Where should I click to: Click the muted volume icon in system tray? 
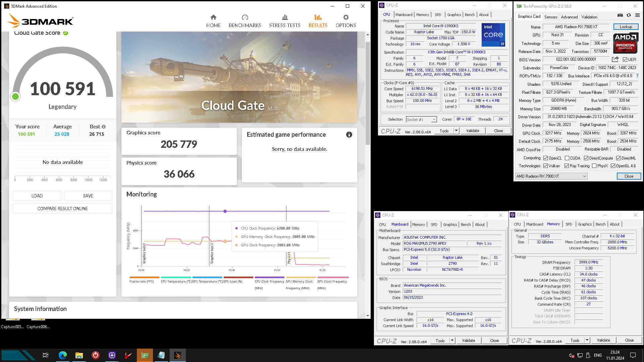(x=572, y=355)
